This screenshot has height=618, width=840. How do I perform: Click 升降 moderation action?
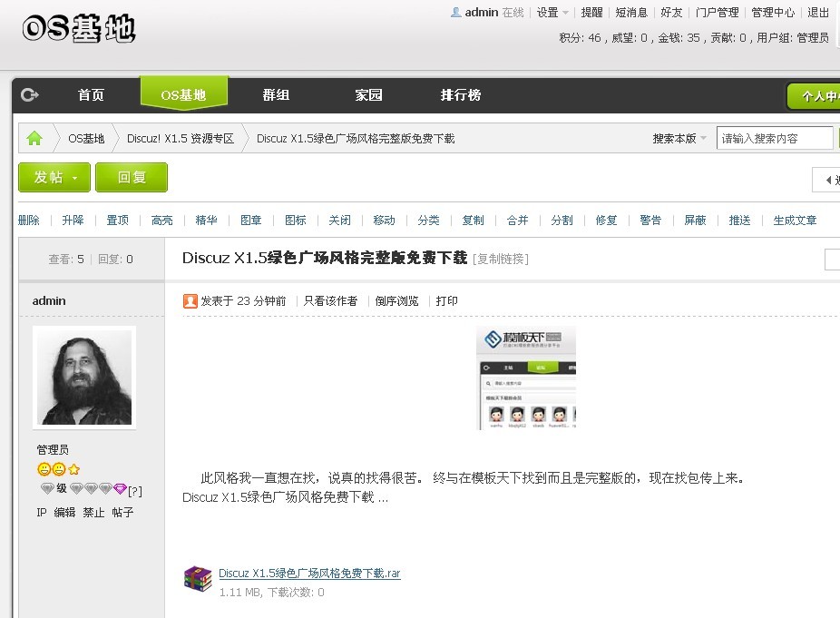pyautogui.click(x=73, y=221)
